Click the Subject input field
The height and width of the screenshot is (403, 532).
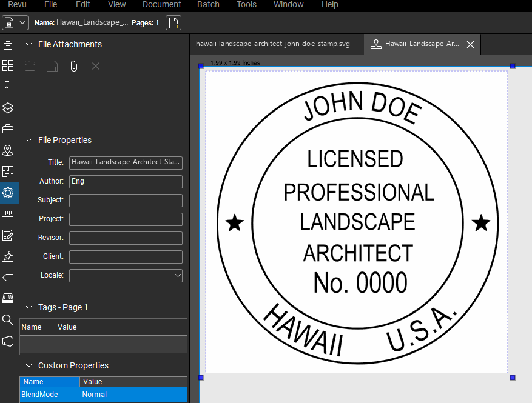pyautogui.click(x=126, y=201)
